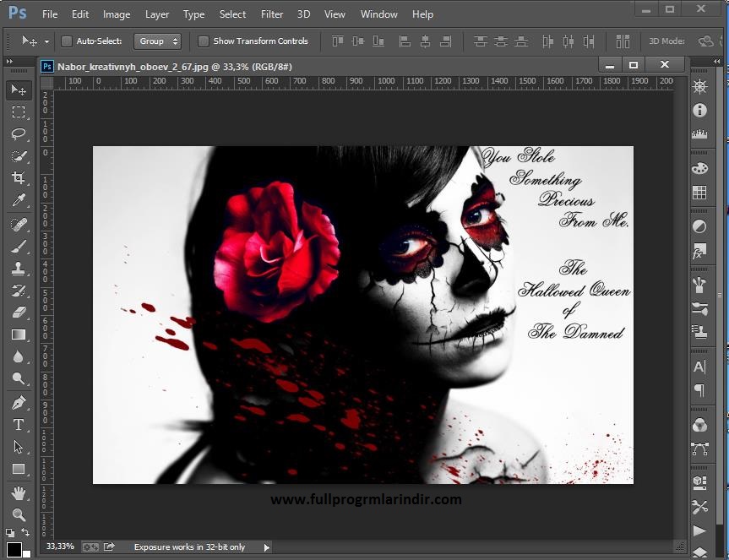This screenshot has height=560, width=729.
Task: Select the Rectangular Marquee tool
Action: tap(19, 111)
